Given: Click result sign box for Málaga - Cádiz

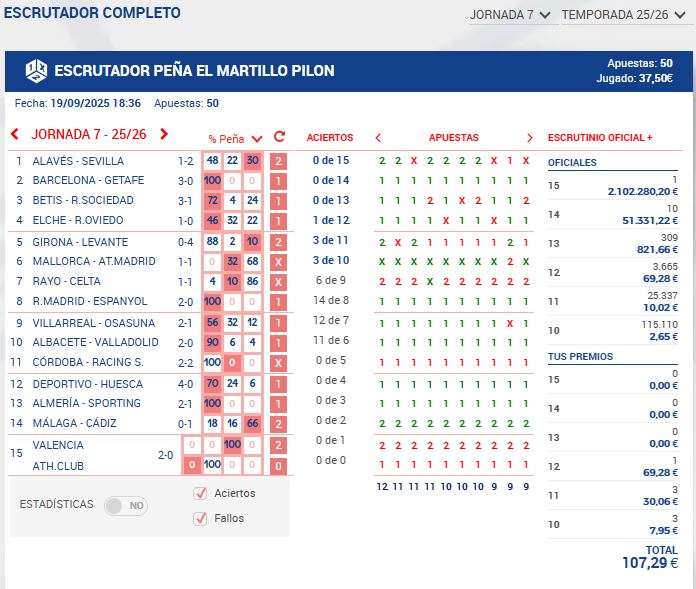Looking at the screenshot, I should click(x=278, y=424).
